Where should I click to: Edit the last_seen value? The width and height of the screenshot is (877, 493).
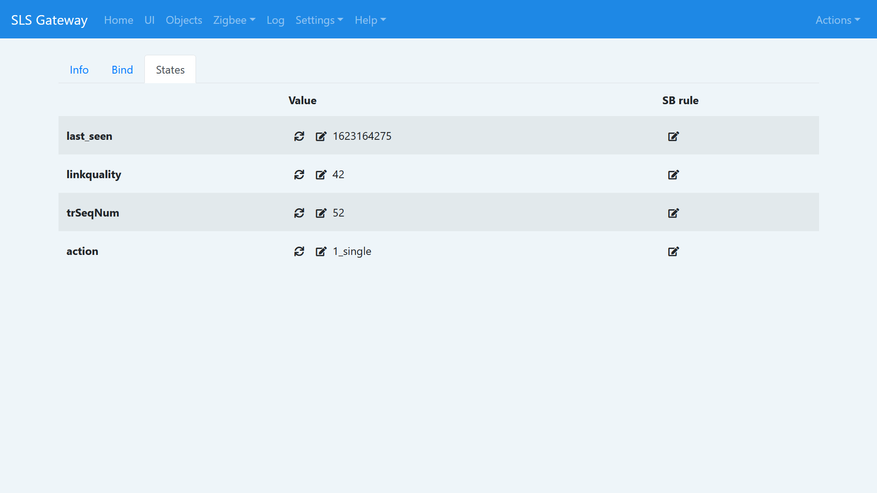[x=321, y=136]
